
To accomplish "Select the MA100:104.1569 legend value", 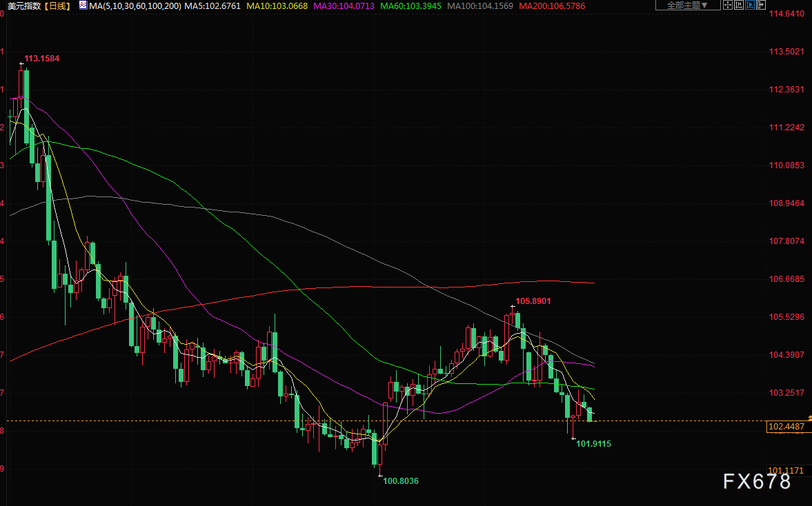I will coord(480,6).
